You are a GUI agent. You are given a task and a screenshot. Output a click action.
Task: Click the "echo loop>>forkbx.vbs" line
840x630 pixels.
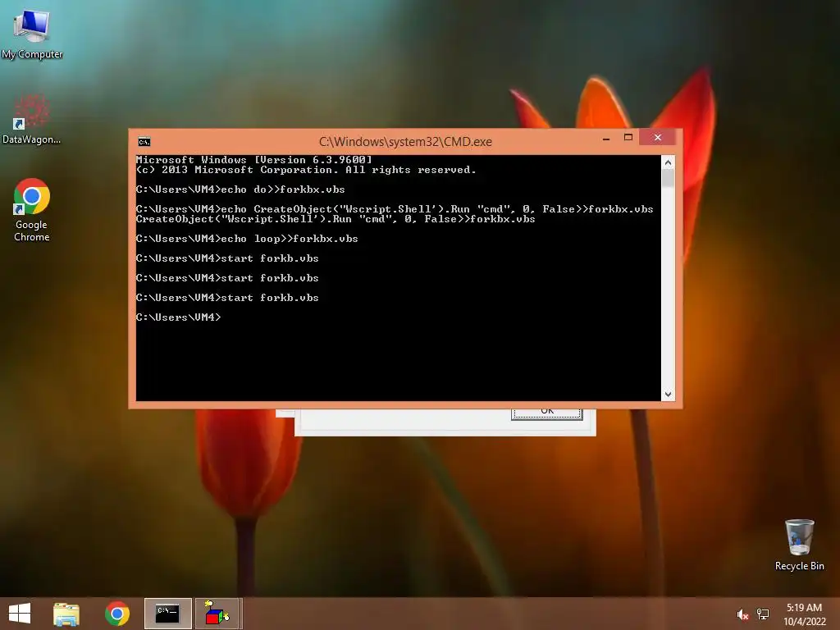point(247,239)
